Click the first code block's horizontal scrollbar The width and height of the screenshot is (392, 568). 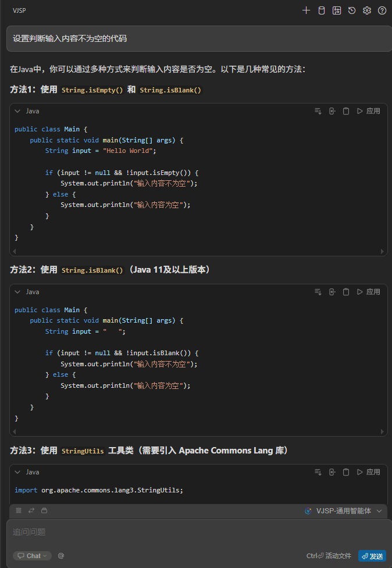pos(198,251)
